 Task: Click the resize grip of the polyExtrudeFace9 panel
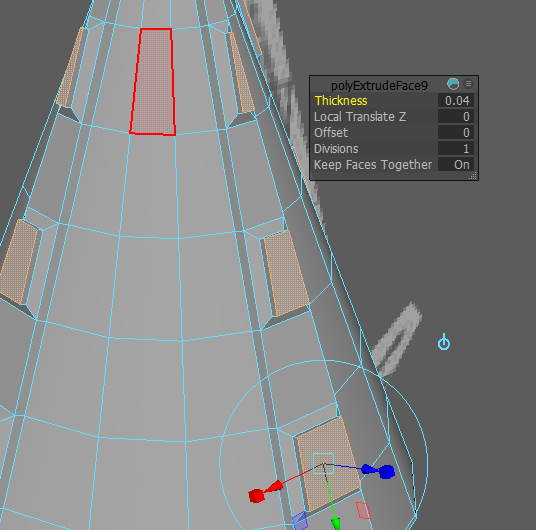473,176
